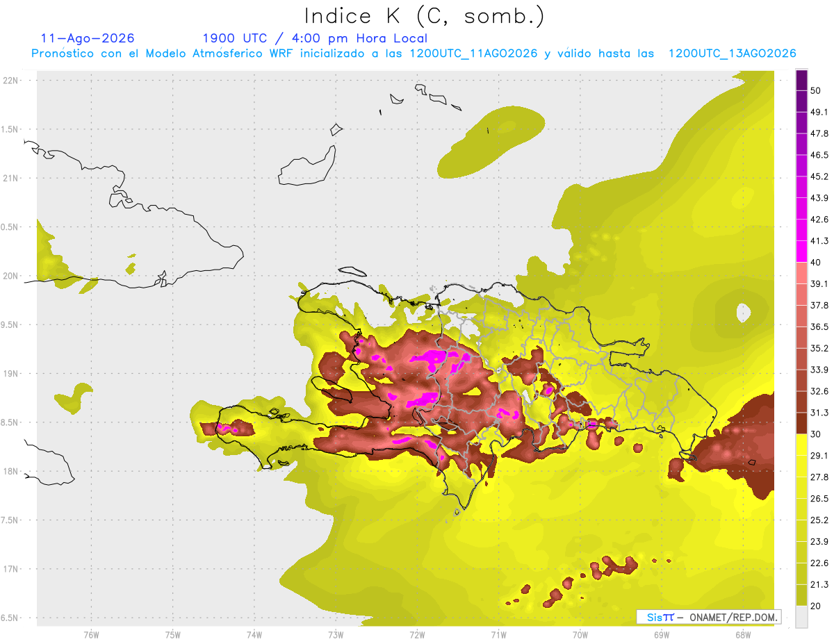Click the '1900 UTC / 4:00 pm Hora Local' label

(x=315, y=38)
